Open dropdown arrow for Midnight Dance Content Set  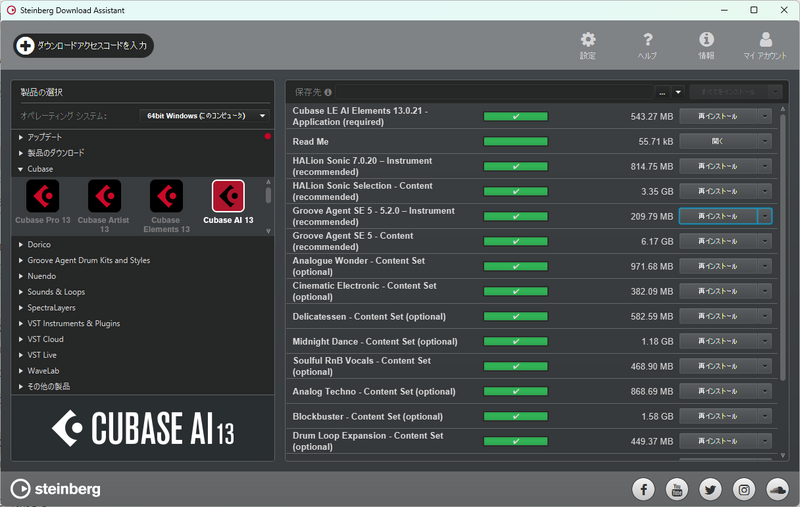click(x=765, y=341)
